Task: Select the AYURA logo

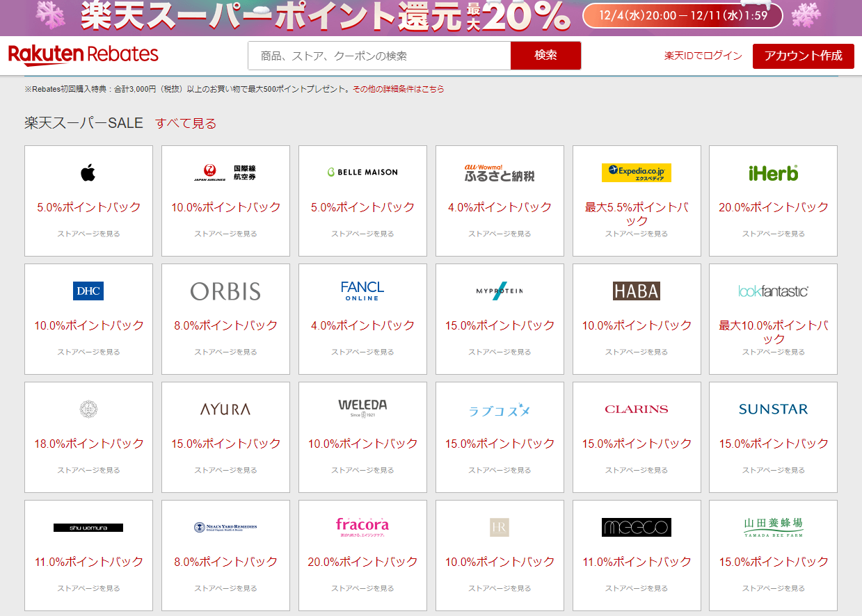Action: click(x=225, y=409)
